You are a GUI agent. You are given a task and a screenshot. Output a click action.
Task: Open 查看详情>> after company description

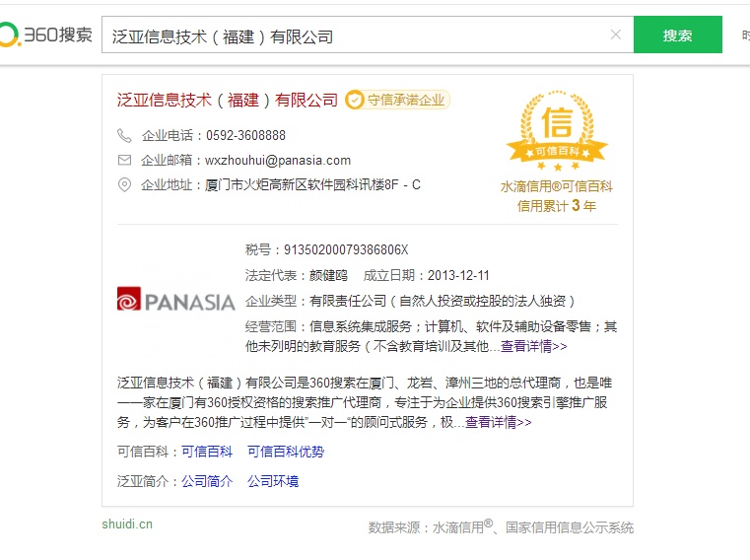click(x=498, y=422)
